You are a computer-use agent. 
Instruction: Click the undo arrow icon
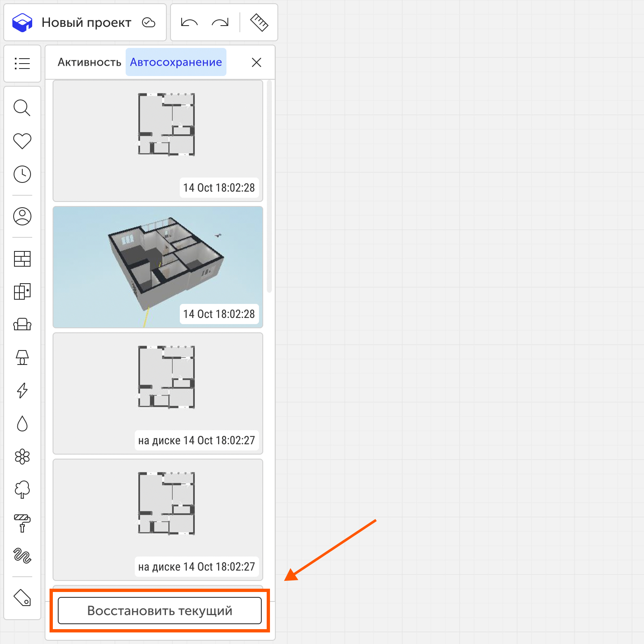click(189, 23)
